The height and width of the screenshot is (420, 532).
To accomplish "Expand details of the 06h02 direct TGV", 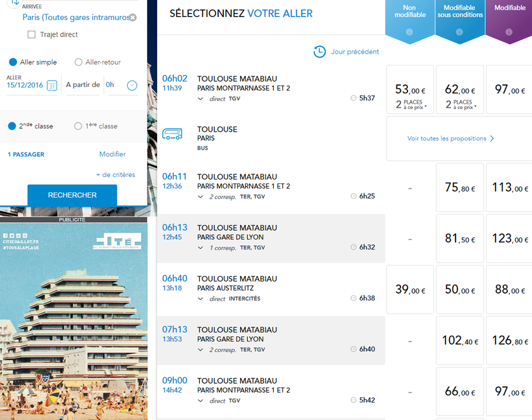I will tap(200, 99).
